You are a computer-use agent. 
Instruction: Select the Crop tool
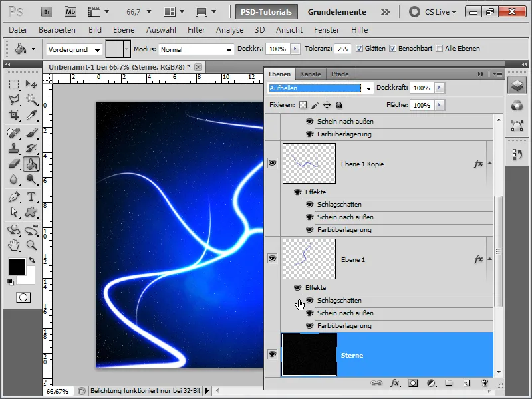click(x=14, y=114)
